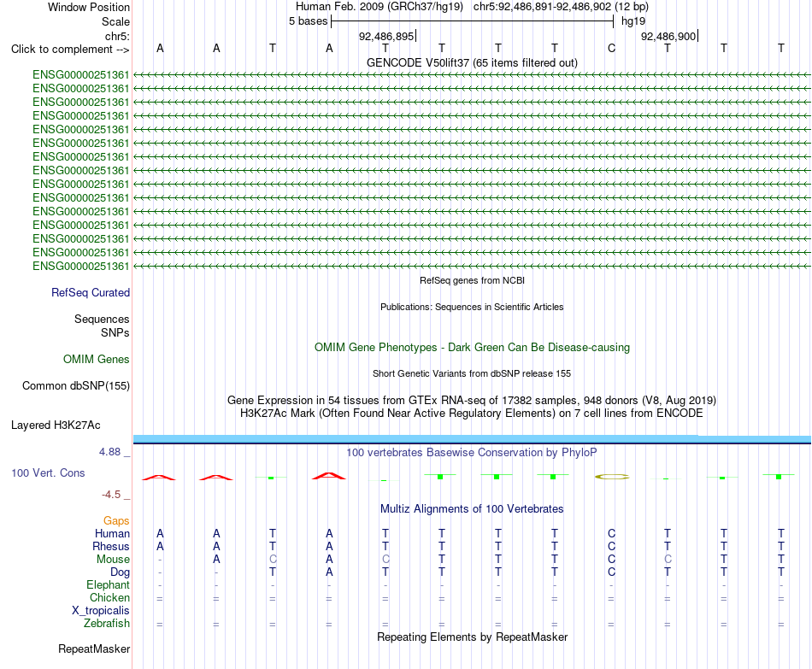Open the 'OMIM Genes' track label
Image resolution: width=812 pixels, height=669 pixels.
97,360
